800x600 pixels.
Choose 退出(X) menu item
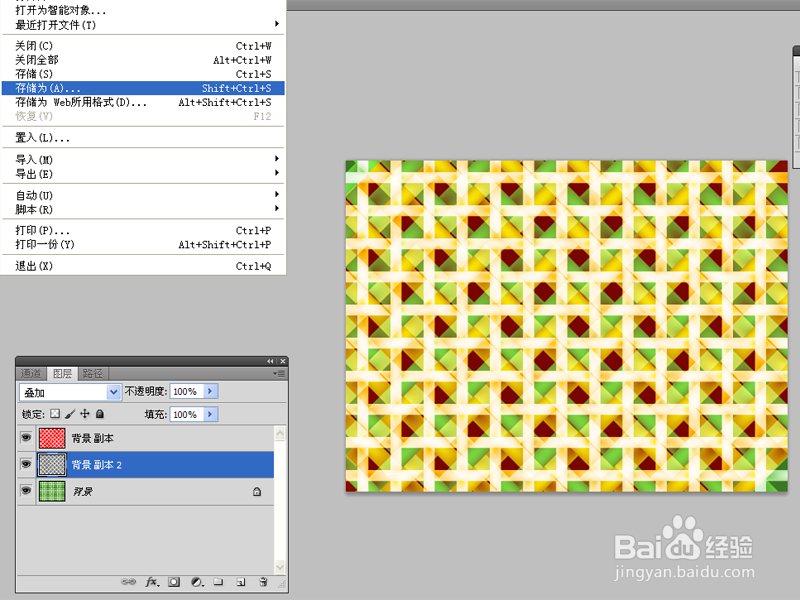coord(143,266)
